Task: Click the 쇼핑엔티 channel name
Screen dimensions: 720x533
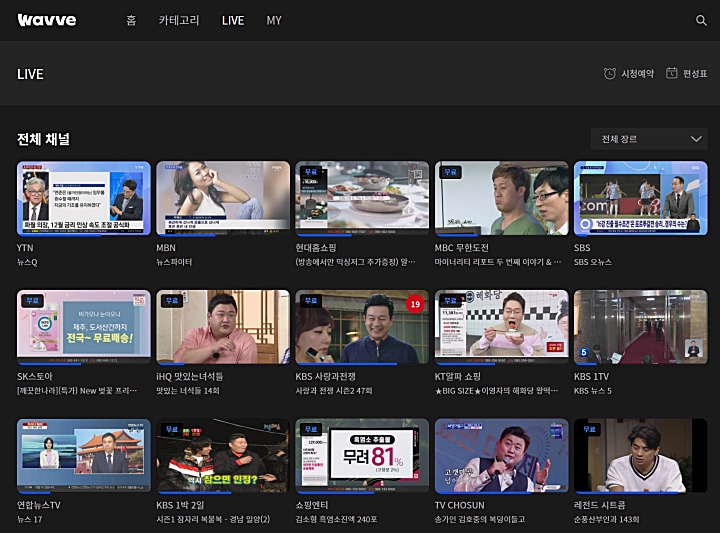Action: click(x=312, y=505)
